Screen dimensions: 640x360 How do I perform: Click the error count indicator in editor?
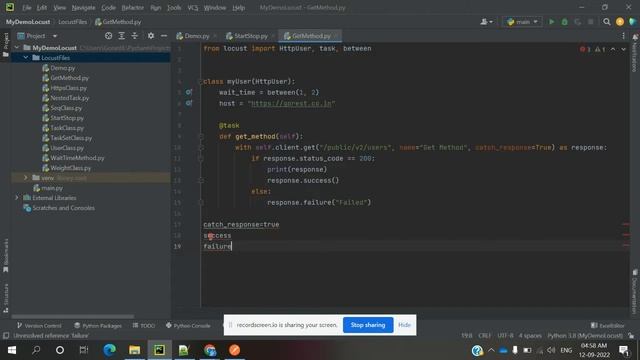click(585, 49)
